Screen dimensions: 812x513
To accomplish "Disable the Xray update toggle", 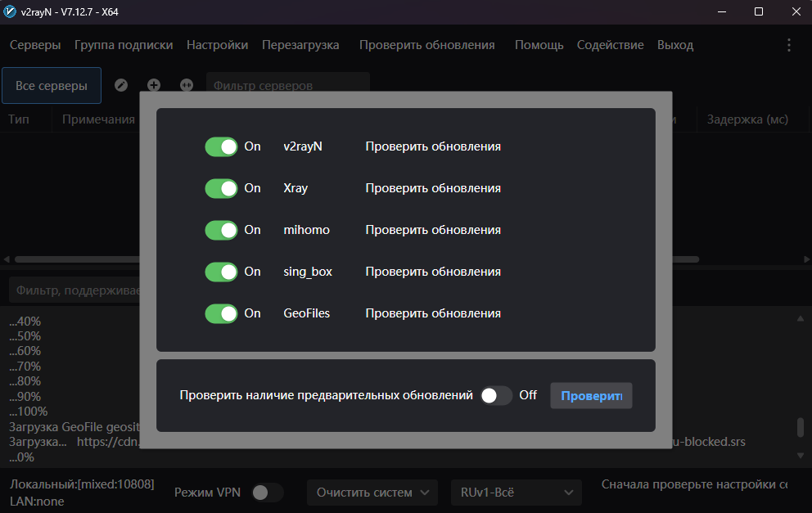I will click(221, 188).
